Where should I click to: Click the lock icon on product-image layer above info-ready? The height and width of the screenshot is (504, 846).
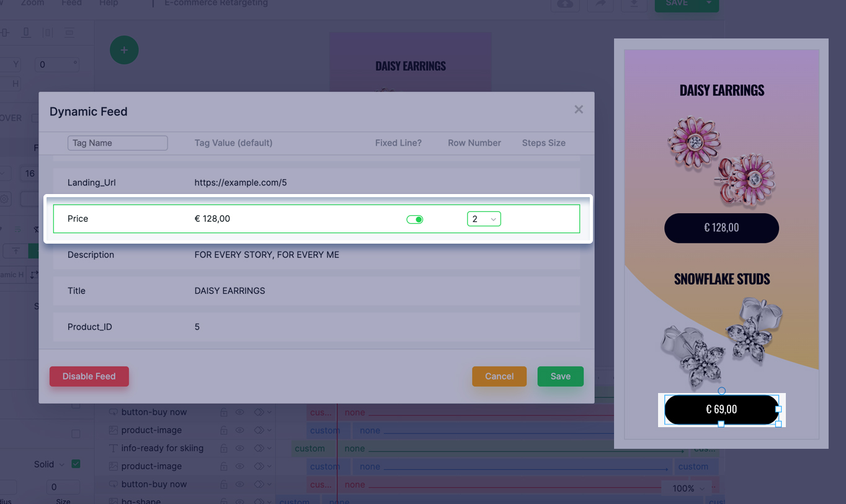pos(224,430)
